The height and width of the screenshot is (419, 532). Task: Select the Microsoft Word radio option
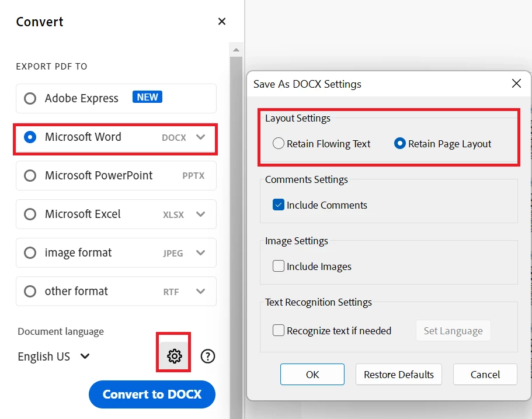pyautogui.click(x=30, y=137)
